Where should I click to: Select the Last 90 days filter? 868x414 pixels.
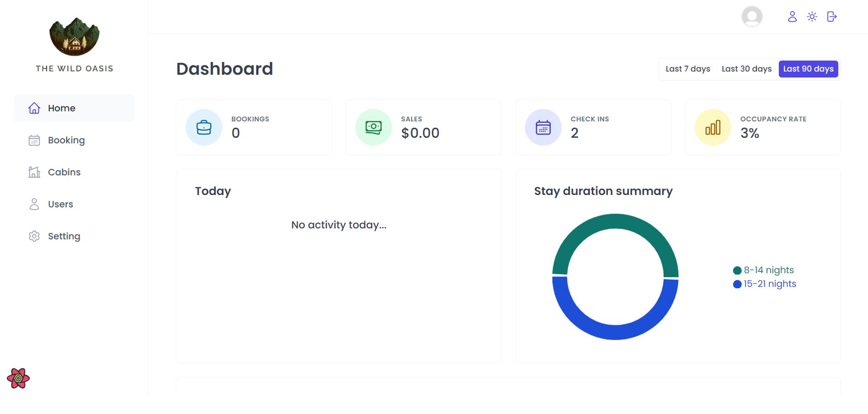tap(808, 69)
